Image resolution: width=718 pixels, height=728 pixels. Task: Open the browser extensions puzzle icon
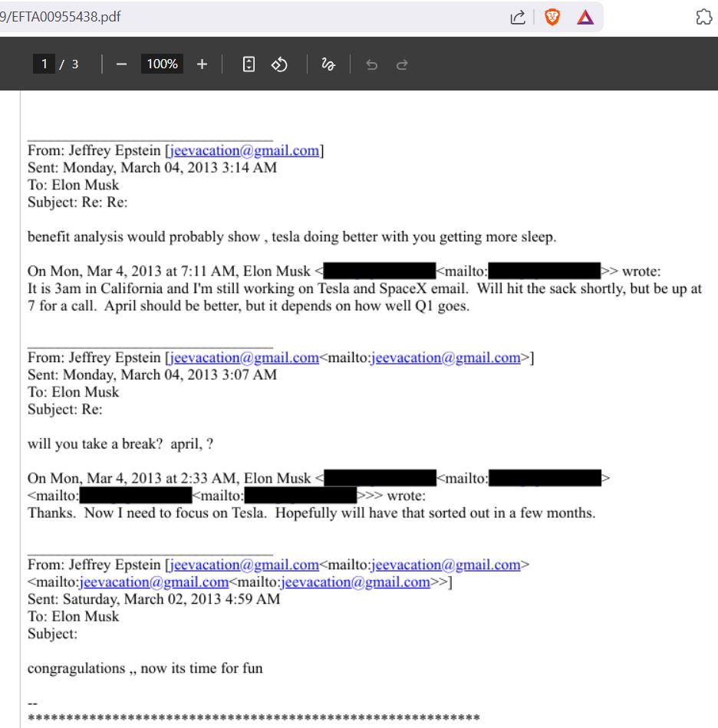pos(704,17)
